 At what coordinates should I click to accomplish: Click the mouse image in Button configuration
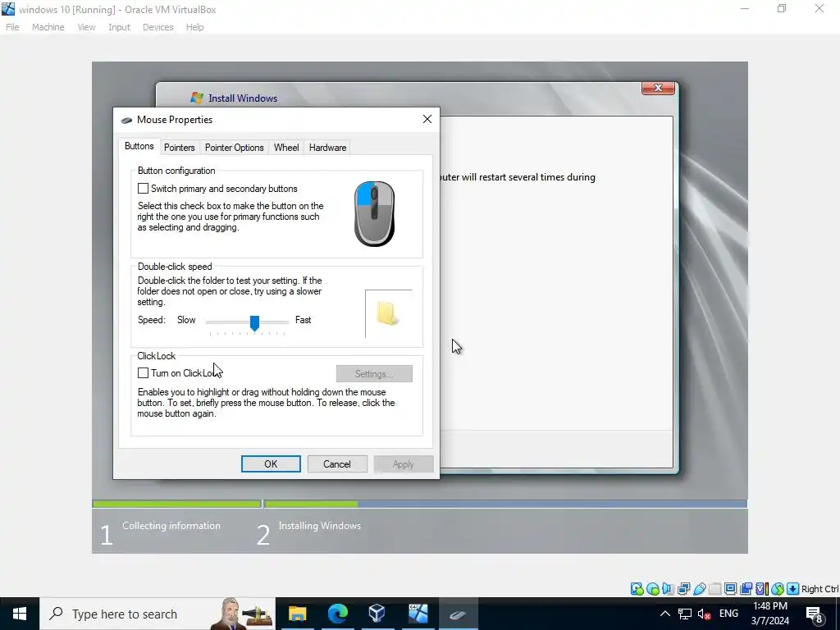(x=374, y=214)
